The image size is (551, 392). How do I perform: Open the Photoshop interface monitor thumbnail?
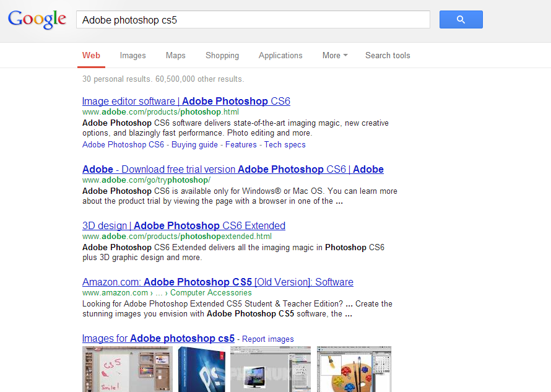point(271,369)
